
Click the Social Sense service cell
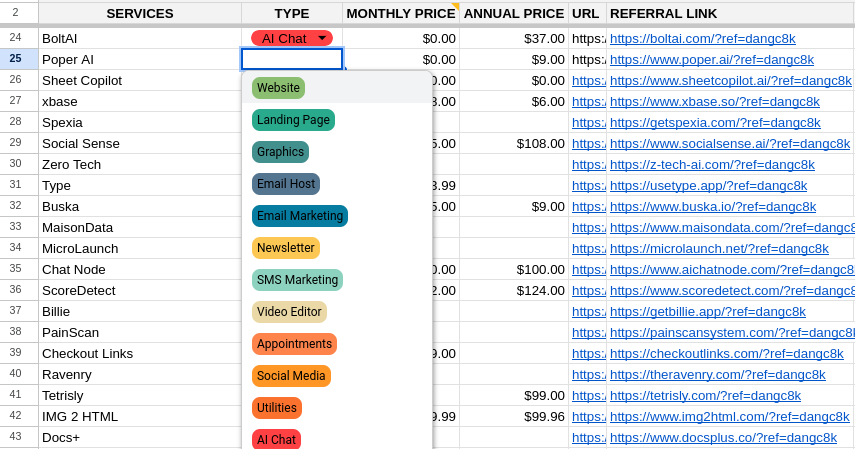140,143
